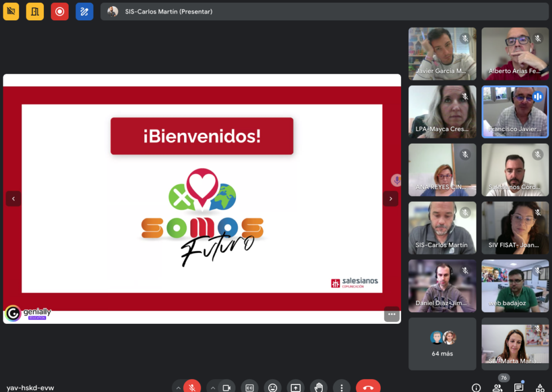This screenshot has height=392, width=552.
Task: Open the '64 más' participants tile
Action: click(x=442, y=344)
